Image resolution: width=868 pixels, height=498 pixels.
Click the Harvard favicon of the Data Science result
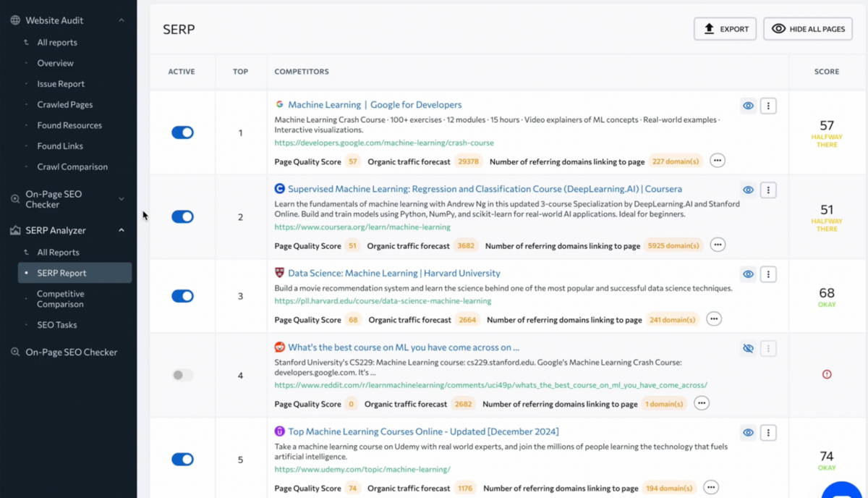[x=280, y=273]
